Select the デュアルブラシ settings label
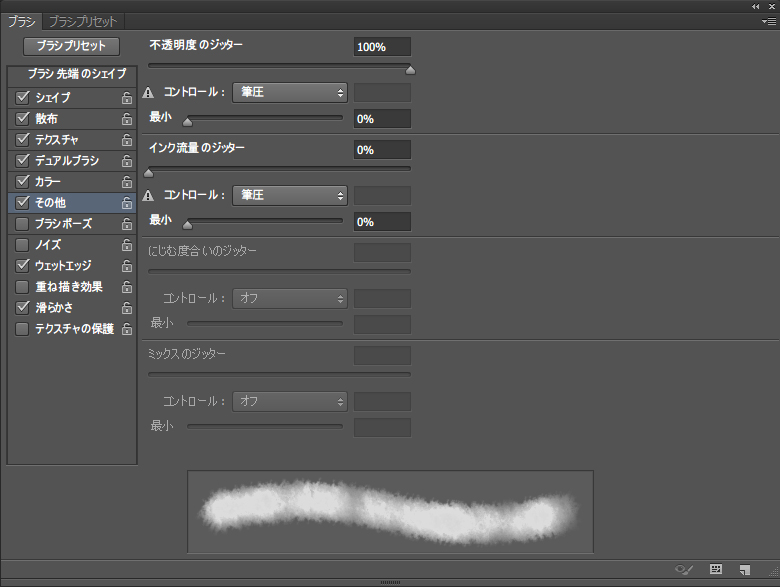Image resolution: width=780 pixels, height=587 pixels. [67, 161]
